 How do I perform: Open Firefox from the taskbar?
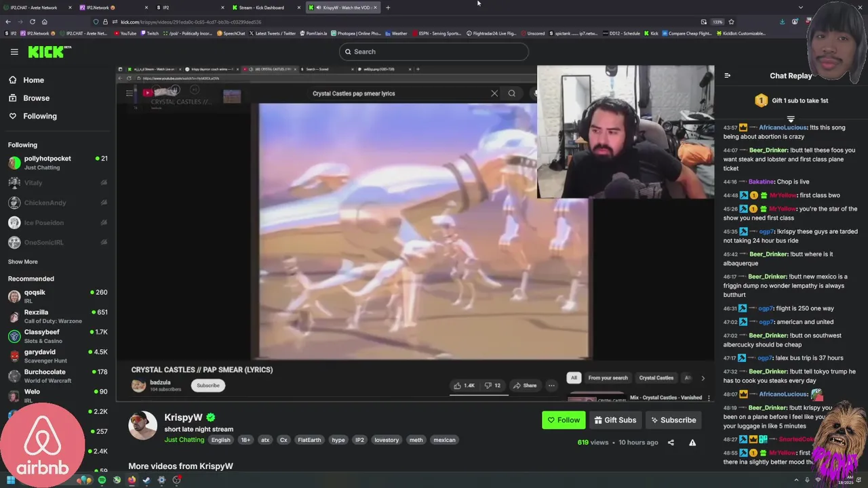click(x=132, y=480)
